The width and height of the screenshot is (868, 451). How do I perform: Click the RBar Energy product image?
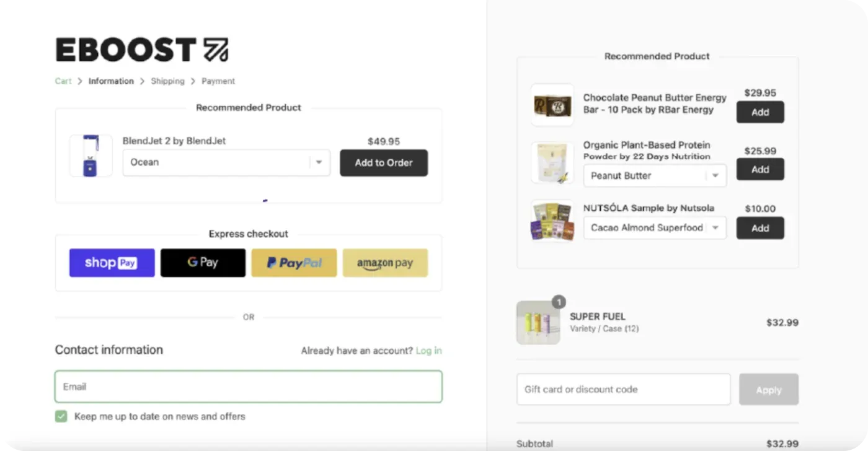point(552,104)
